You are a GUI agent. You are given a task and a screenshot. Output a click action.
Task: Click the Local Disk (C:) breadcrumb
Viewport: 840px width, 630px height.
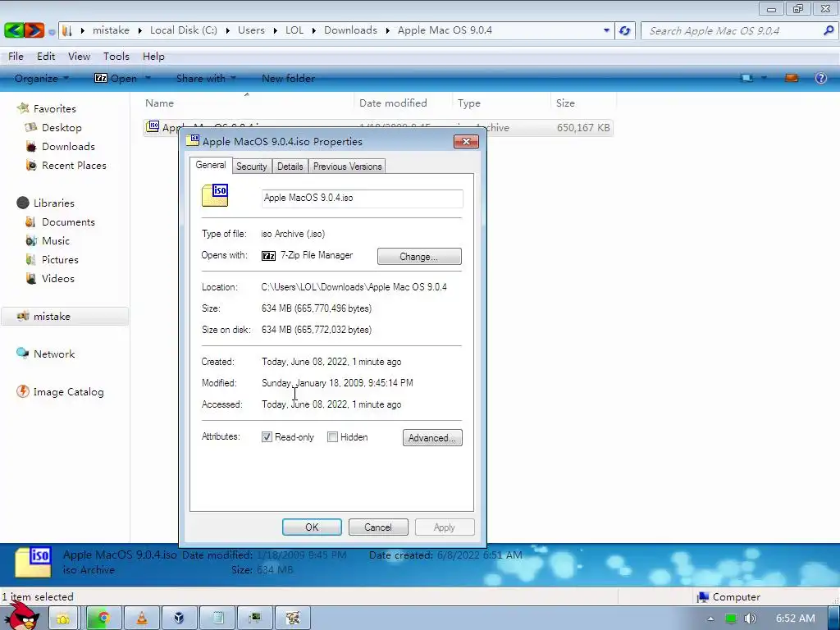click(183, 30)
